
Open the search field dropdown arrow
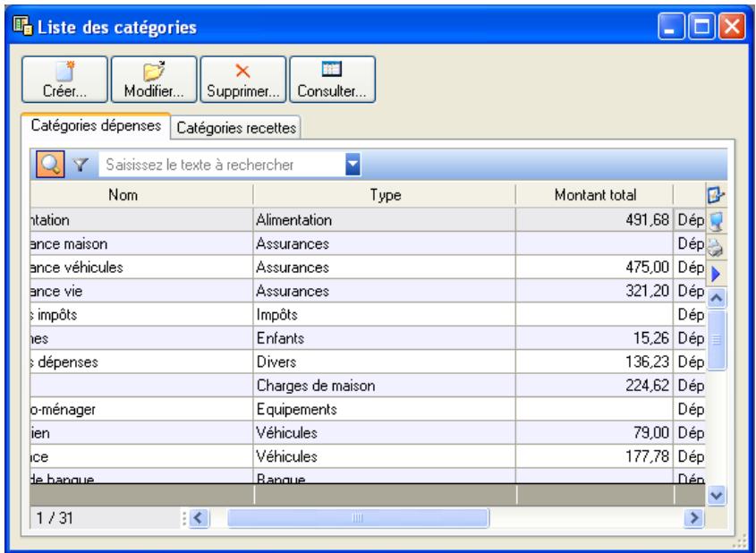[x=353, y=165]
